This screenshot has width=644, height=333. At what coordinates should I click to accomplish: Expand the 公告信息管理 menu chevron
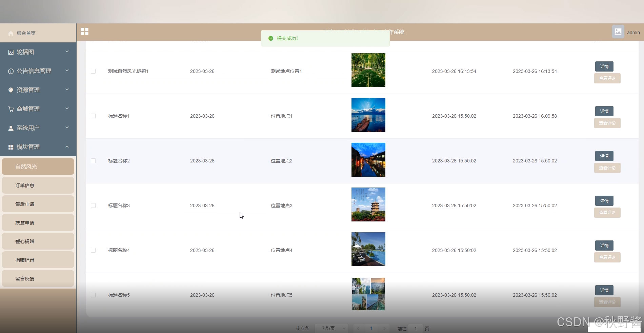(67, 71)
